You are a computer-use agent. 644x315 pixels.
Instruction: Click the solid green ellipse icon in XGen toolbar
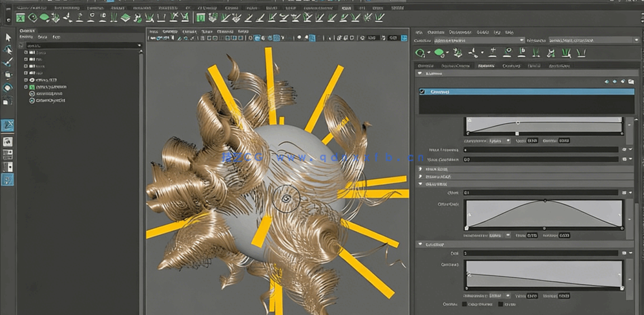pos(439,53)
